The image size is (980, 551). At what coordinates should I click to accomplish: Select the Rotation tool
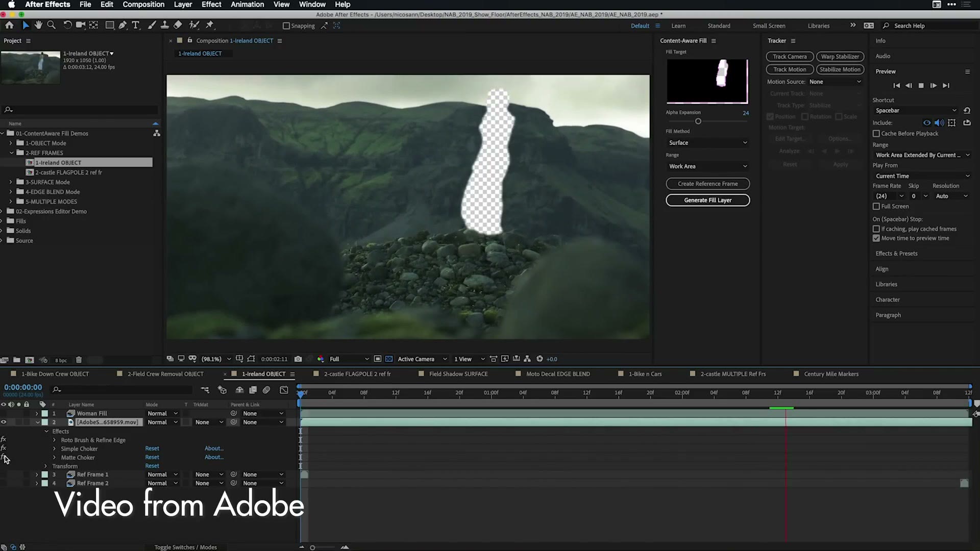(x=67, y=25)
